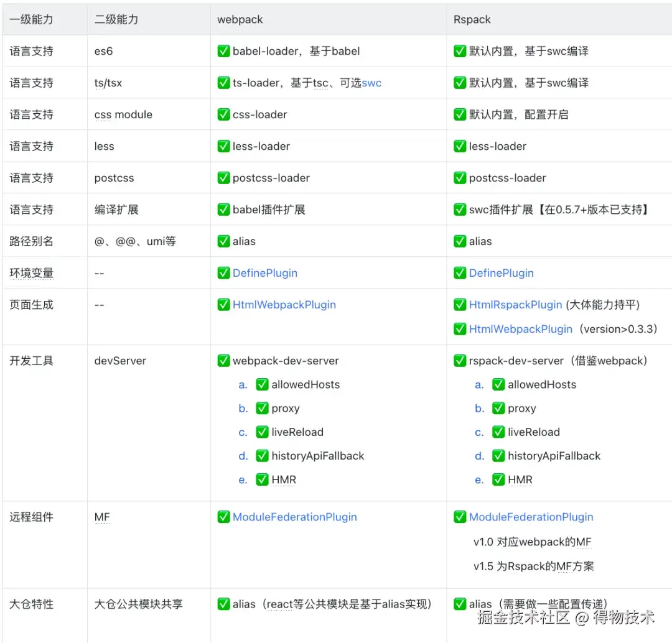The image size is (672, 643).
Task: Click check icon beside webpack historyApiFallback
Action: [263, 456]
